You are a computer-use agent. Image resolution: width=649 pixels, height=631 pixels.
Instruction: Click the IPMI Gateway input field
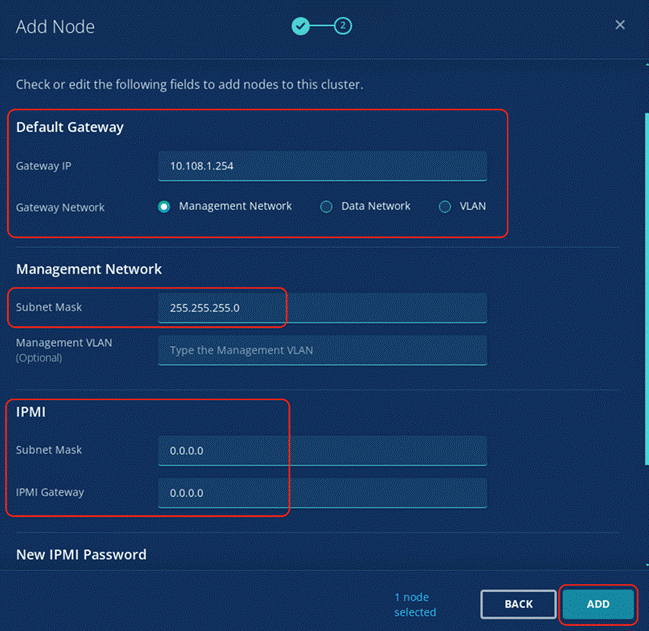[x=322, y=493]
